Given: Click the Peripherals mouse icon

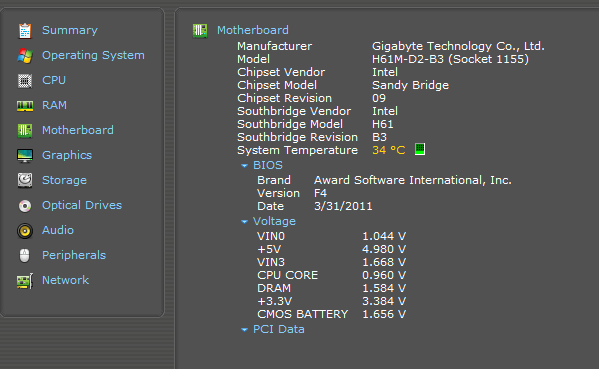Looking at the screenshot, I should point(24,256).
